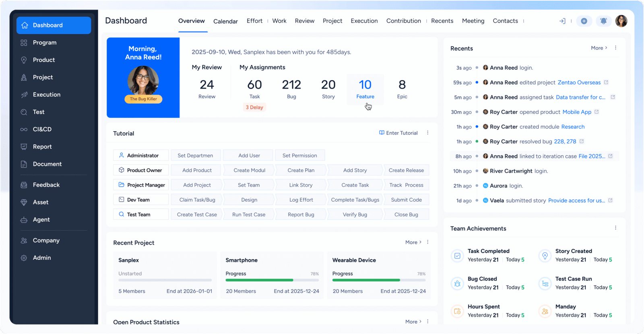Click the 3 Delay badge
The width and height of the screenshot is (644, 334).
click(254, 107)
